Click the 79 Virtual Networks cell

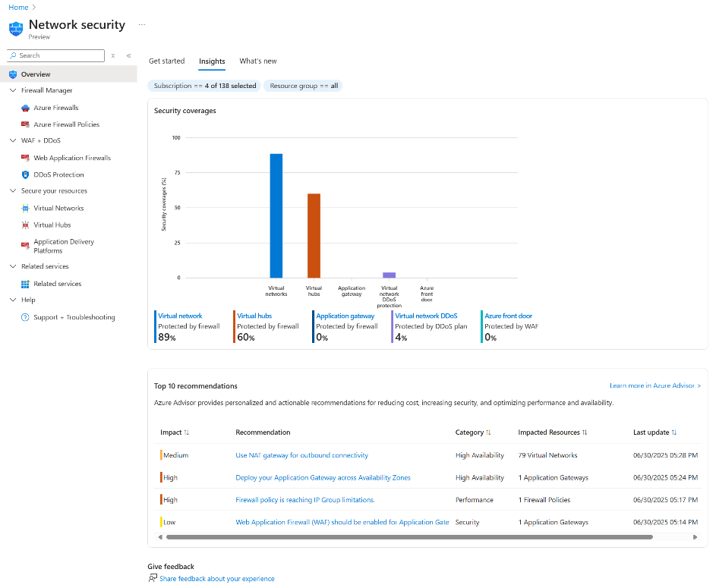548,455
